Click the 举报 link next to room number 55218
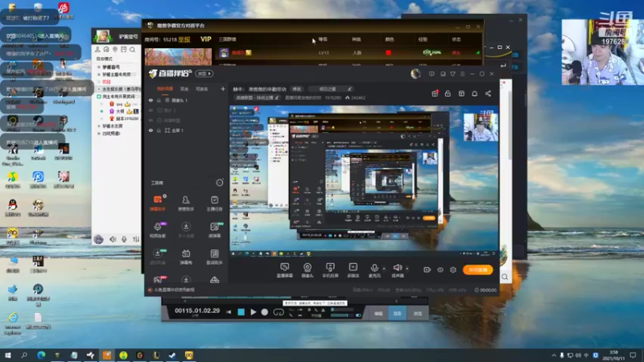The image size is (644, 362). coord(184,39)
